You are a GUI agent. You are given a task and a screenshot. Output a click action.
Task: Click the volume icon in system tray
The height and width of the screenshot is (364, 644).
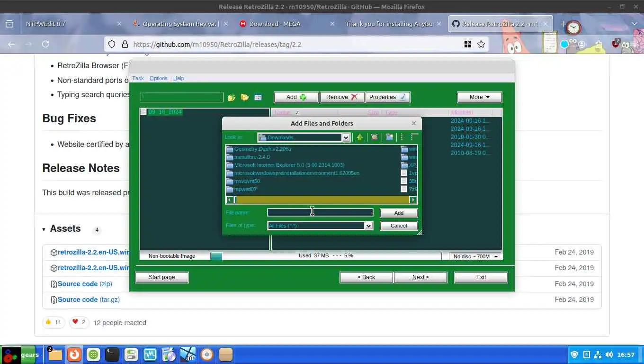609,355
